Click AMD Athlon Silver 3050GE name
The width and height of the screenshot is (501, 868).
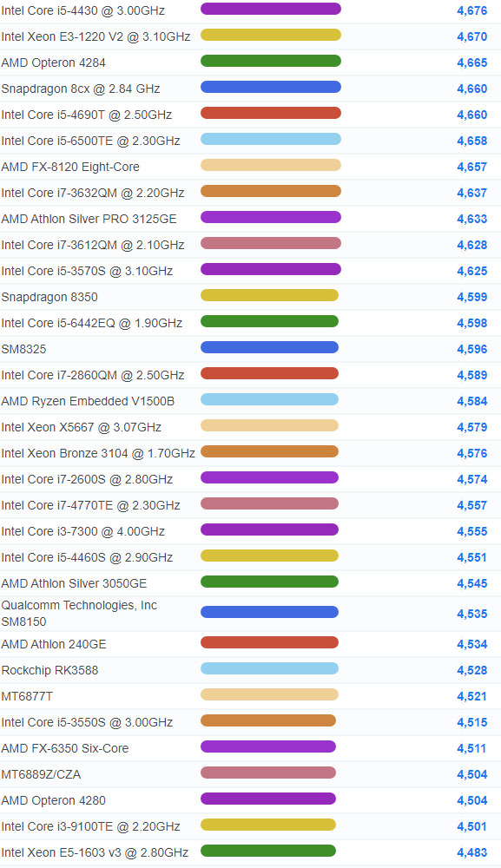(x=74, y=583)
